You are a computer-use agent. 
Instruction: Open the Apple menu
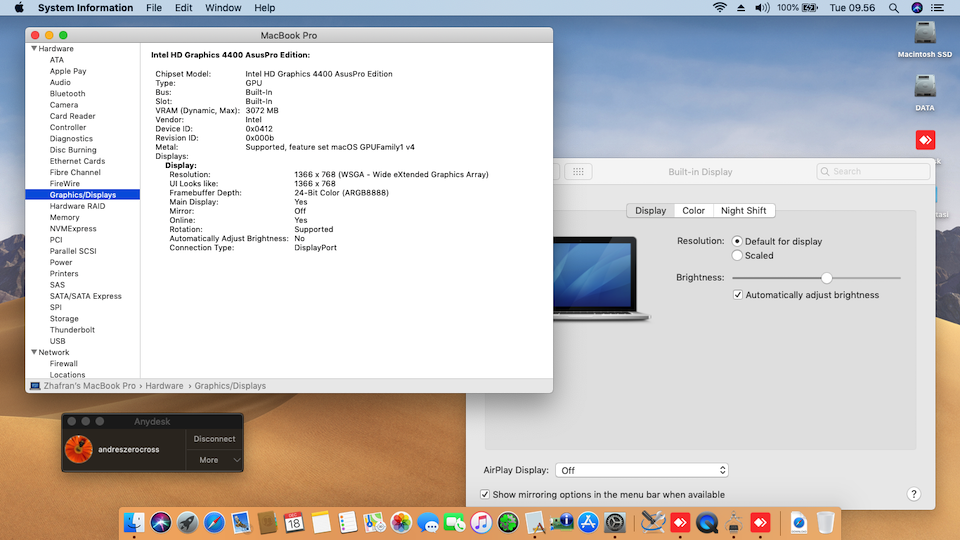click(x=19, y=8)
